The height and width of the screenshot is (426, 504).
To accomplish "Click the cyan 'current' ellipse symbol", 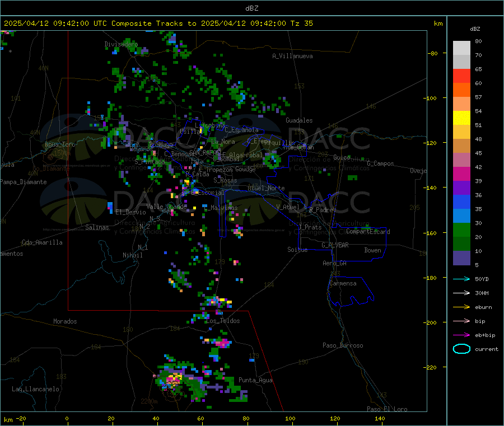I will 461,349.
